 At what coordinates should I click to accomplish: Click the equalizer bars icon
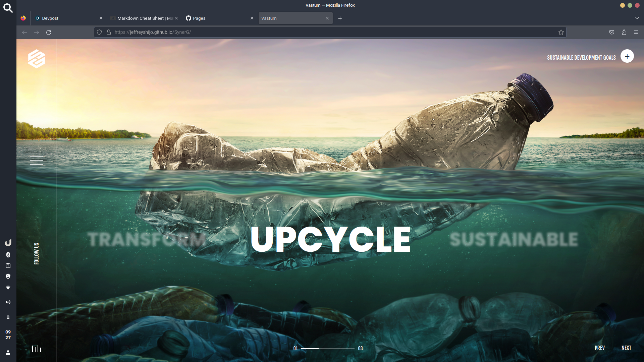coord(37,349)
